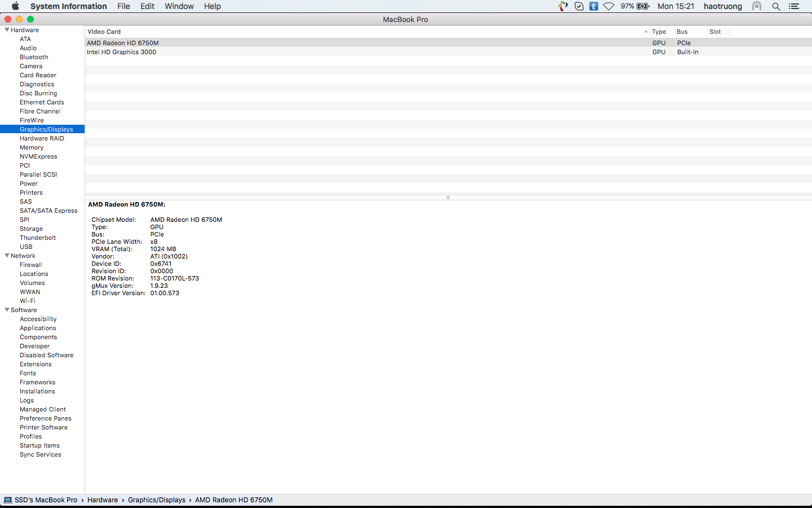Select Memory in the sidebar

click(x=32, y=147)
